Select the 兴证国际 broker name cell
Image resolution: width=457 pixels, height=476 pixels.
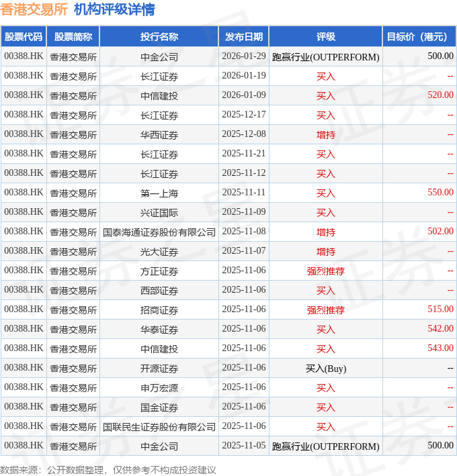click(159, 213)
